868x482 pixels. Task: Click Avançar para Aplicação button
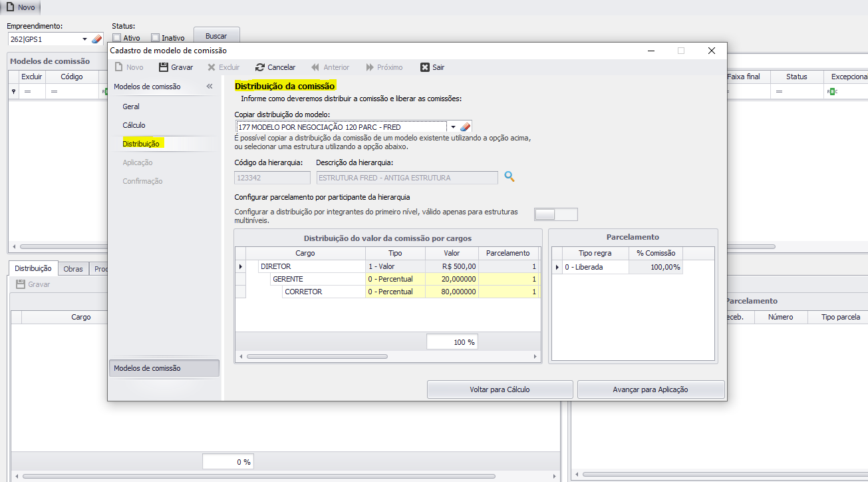pos(650,389)
